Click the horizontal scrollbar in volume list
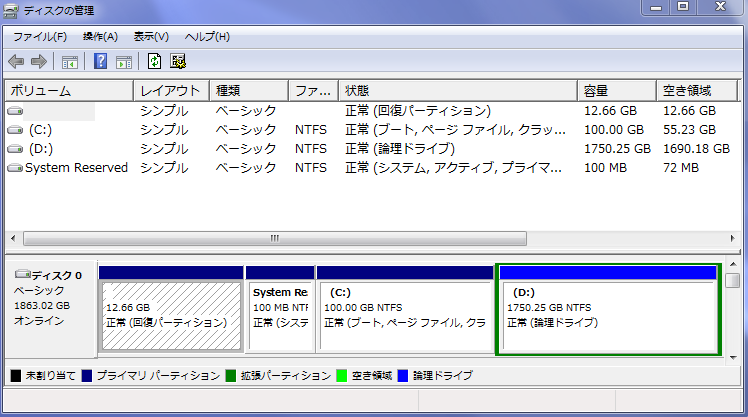This screenshot has width=748, height=417. 272,240
